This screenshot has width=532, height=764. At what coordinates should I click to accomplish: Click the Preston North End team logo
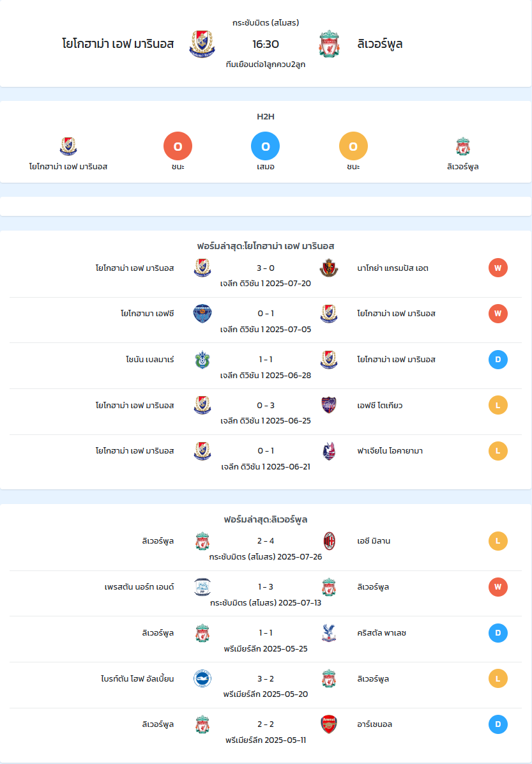point(202,586)
